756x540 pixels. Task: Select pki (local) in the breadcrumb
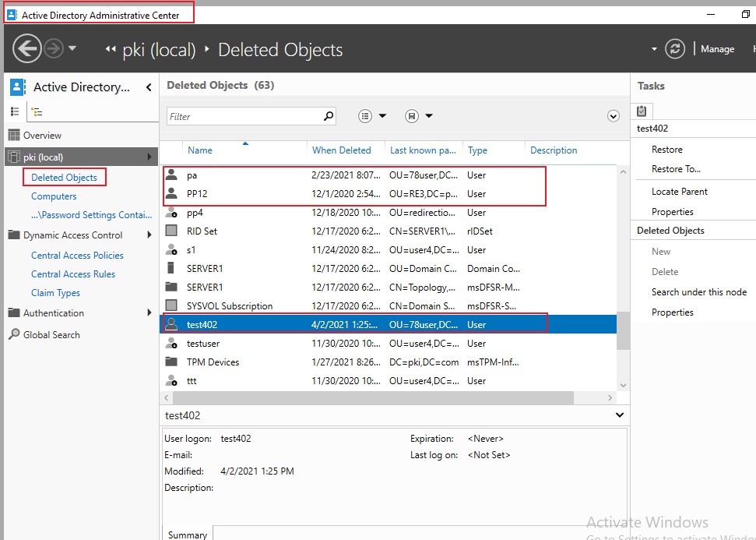tap(159, 50)
